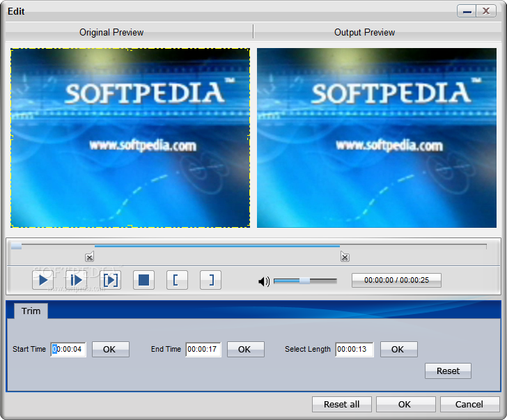Confirm edits with the bottom OK button

pyautogui.click(x=406, y=405)
